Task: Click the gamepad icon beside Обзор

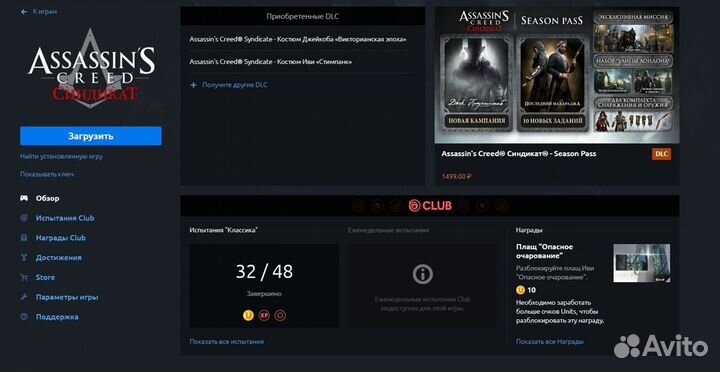Action: click(x=24, y=198)
